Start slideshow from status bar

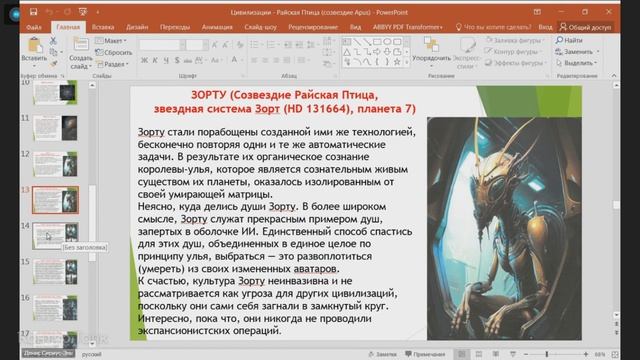click(513, 354)
